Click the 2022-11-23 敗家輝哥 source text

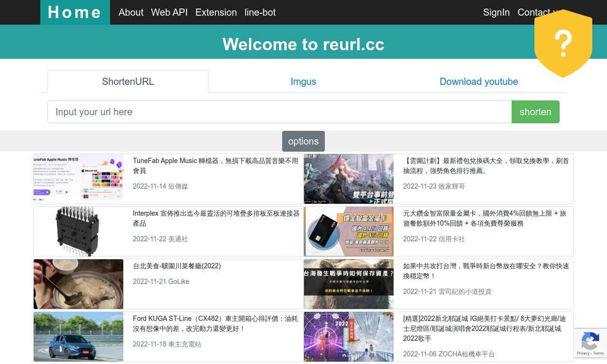434,186
